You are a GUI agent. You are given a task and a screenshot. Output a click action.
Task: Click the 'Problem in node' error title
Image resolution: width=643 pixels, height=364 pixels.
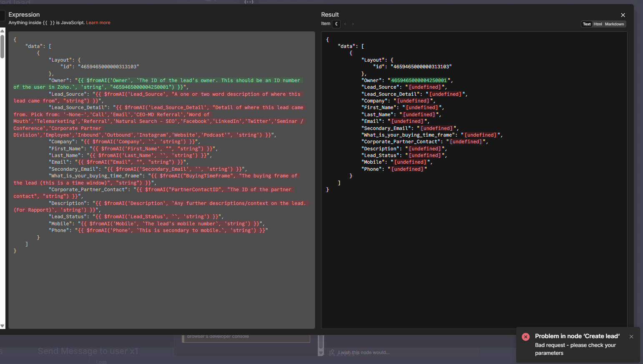pyautogui.click(x=577, y=336)
